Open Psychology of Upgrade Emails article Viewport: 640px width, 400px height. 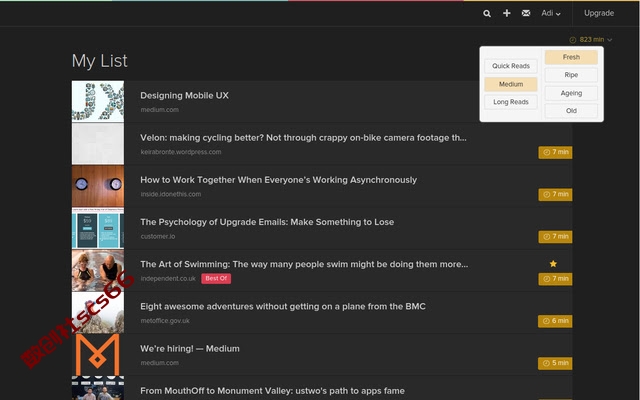267,222
